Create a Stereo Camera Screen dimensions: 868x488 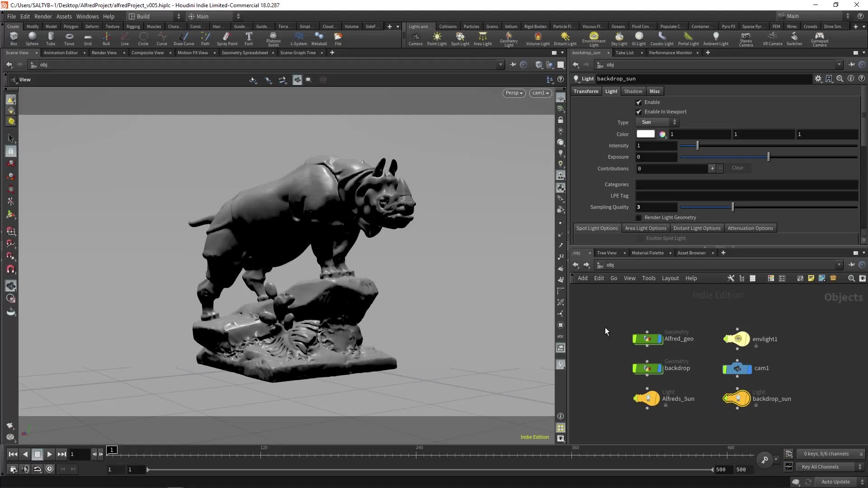[x=746, y=39]
